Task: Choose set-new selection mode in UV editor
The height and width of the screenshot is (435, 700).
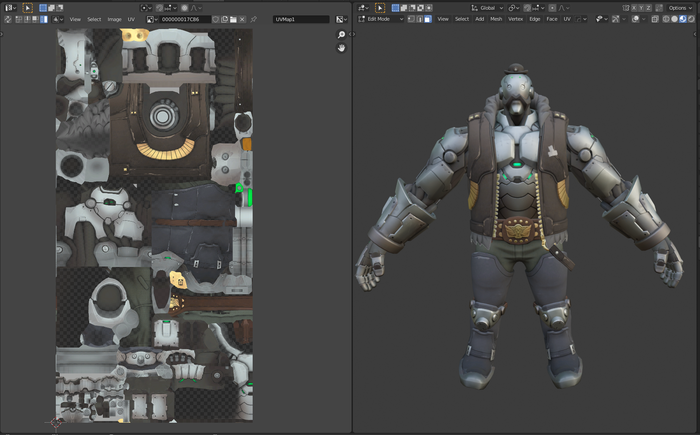Action: coord(43,8)
